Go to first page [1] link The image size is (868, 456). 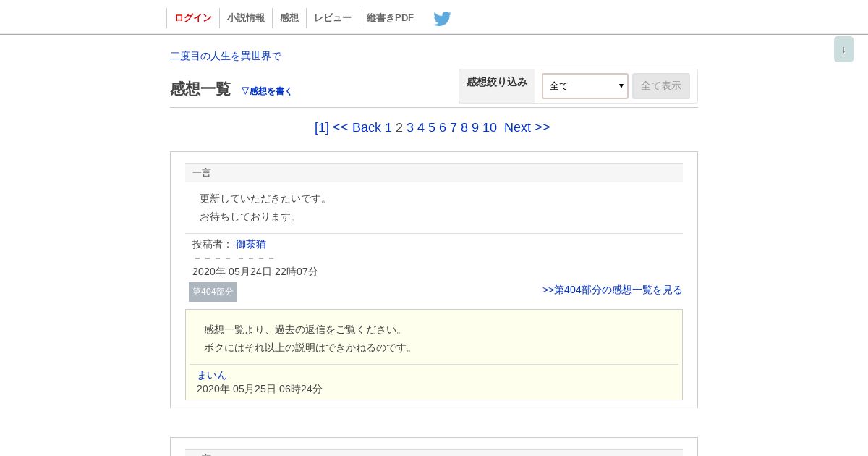[322, 127]
